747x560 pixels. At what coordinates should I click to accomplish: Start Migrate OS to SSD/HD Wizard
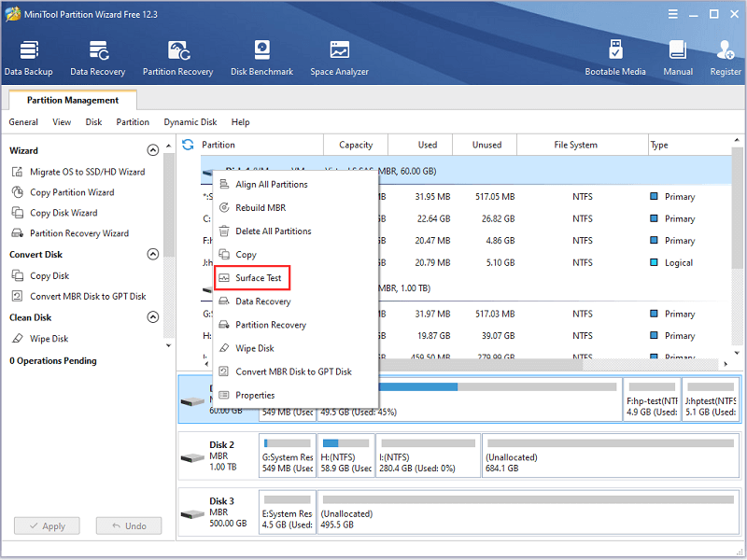pos(78,172)
